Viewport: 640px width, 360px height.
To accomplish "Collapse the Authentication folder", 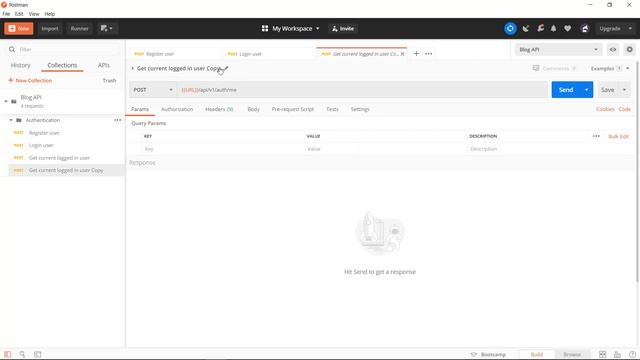I will (x=11, y=120).
